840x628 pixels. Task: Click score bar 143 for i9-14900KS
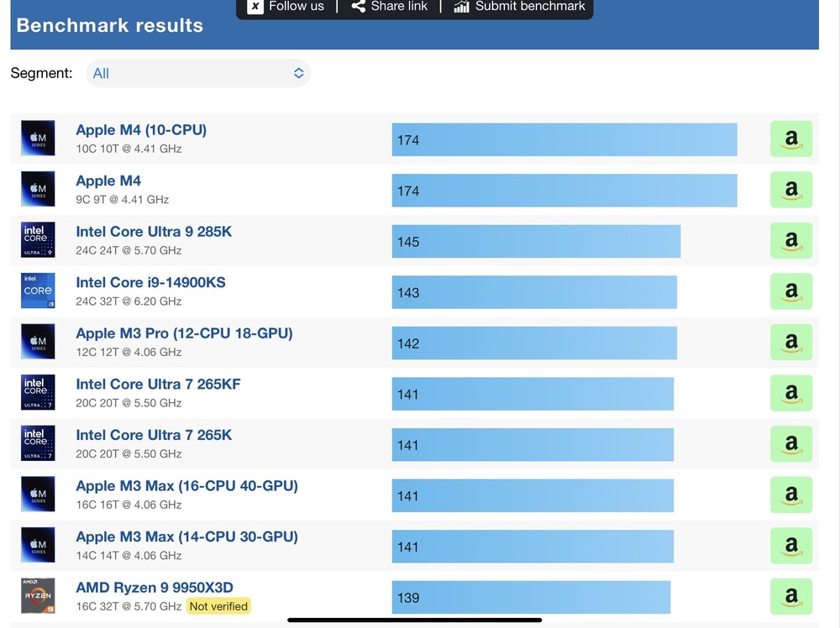(x=534, y=292)
